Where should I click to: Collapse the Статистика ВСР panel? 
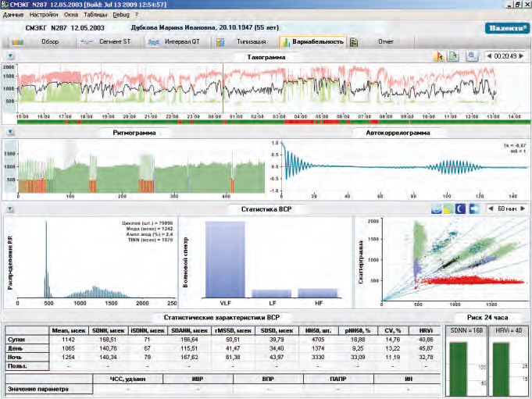(9, 208)
